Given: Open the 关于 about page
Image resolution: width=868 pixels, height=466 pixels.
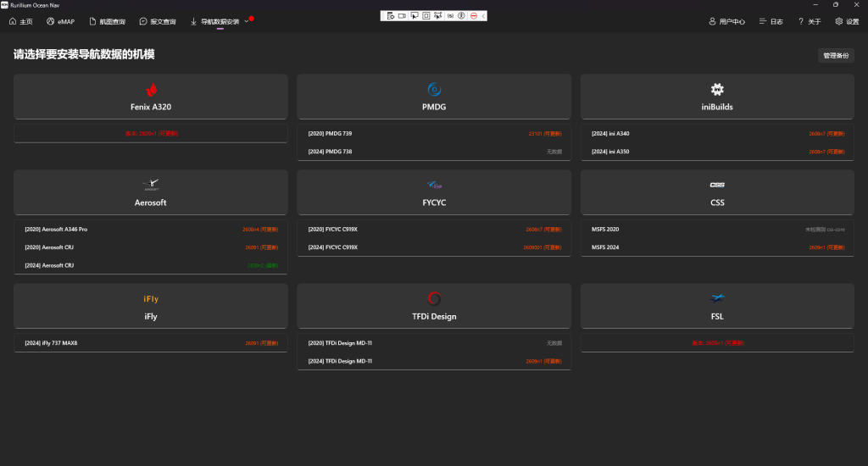Looking at the screenshot, I should point(810,21).
